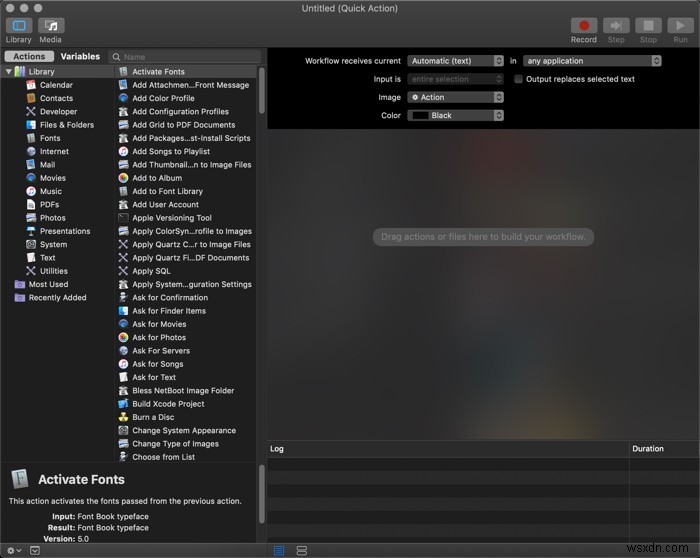This screenshot has width=700, height=558.
Task: Select the Contacts category icon
Action: coord(31,98)
